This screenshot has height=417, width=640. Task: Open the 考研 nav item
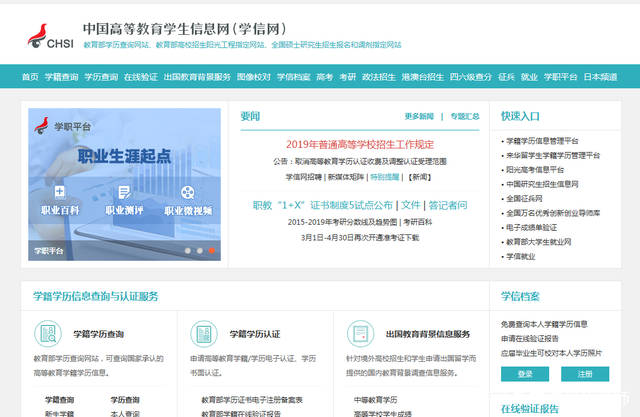[347, 77]
